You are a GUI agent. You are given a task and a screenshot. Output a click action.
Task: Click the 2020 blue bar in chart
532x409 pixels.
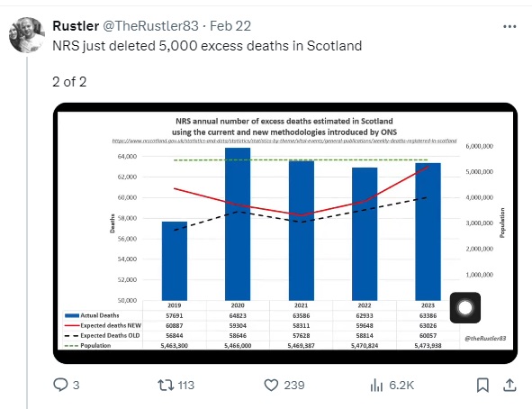pos(238,224)
